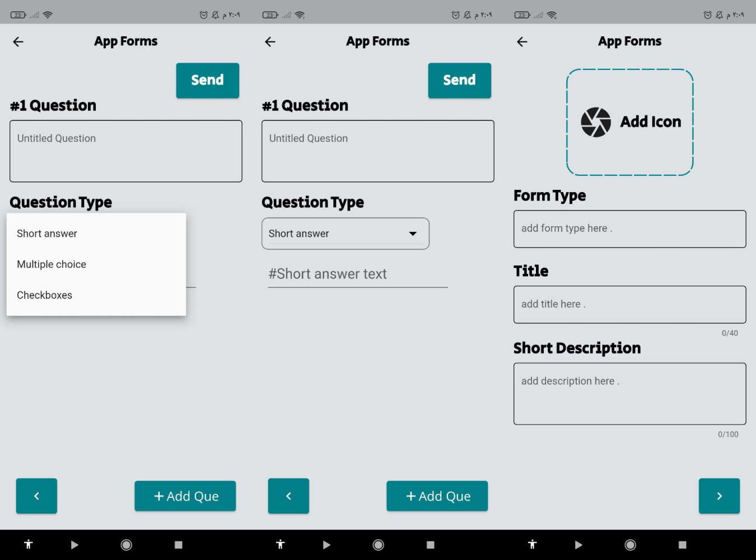Tap the back arrow on the middle App Forms screen
756x560 pixels.
pyautogui.click(x=270, y=41)
